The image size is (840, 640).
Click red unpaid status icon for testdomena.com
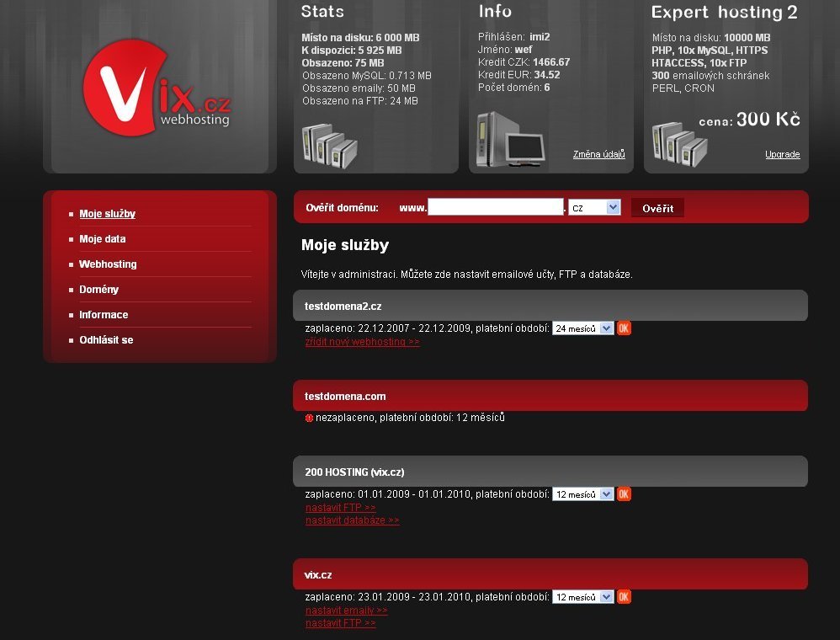pos(309,418)
